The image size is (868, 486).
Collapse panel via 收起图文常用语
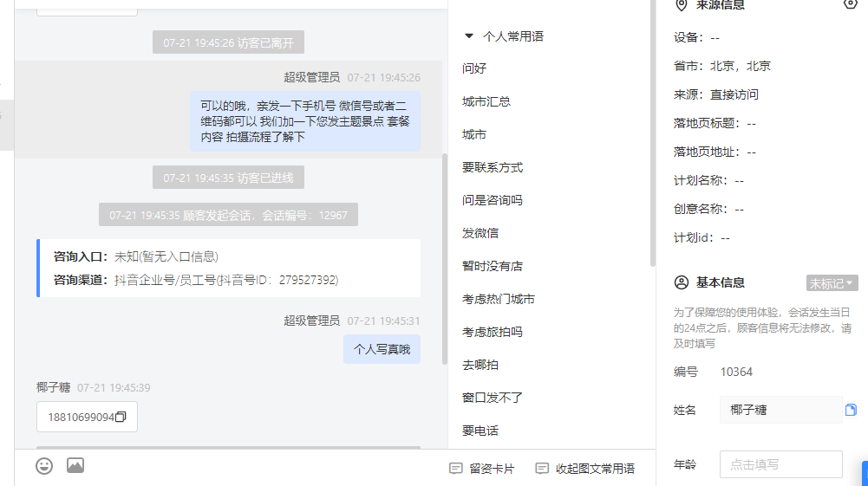(585, 469)
